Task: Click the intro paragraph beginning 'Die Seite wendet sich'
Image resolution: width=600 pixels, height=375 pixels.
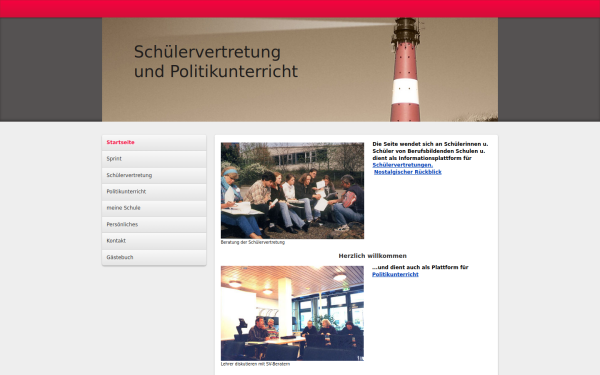Action: 430,151
